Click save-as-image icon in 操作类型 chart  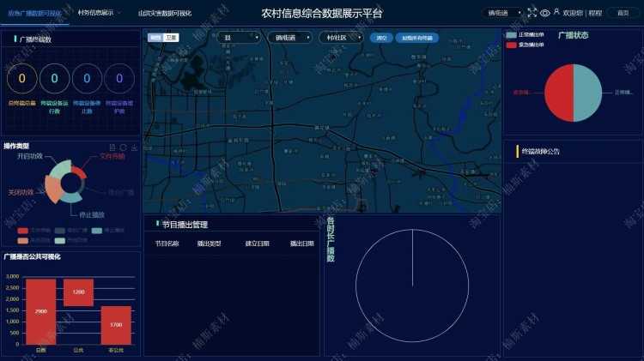tap(134, 147)
